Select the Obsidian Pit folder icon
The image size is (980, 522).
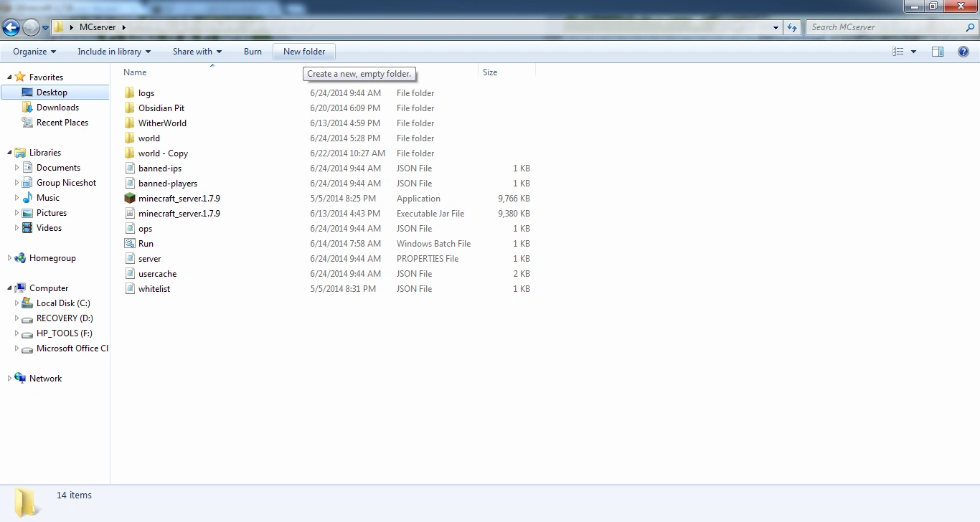129,108
